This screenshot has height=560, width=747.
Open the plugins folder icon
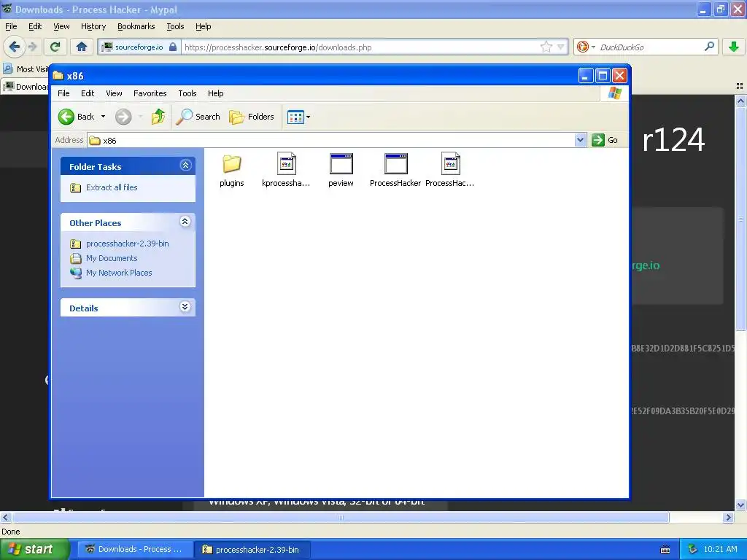[231, 164]
